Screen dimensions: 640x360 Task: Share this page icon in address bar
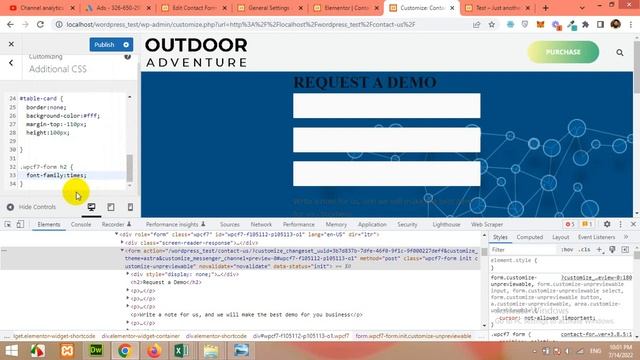476,24
